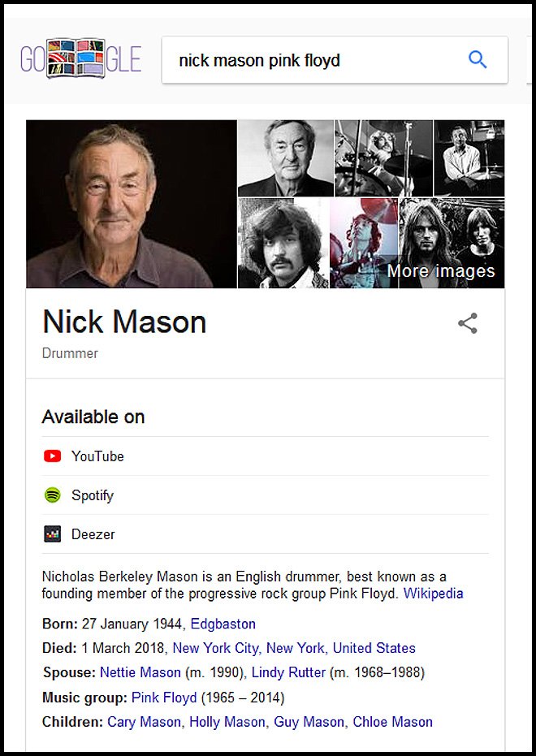Open the Nettie Mason spouse link

[140, 672]
